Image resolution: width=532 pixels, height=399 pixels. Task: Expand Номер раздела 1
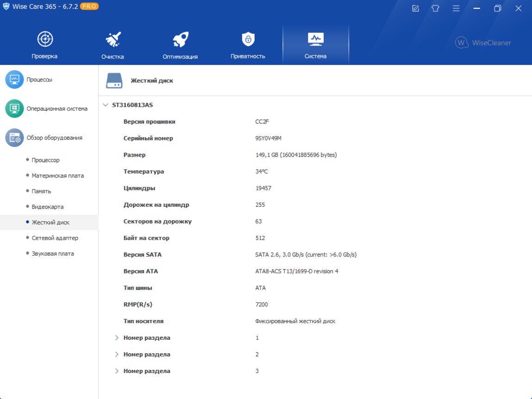(x=117, y=338)
